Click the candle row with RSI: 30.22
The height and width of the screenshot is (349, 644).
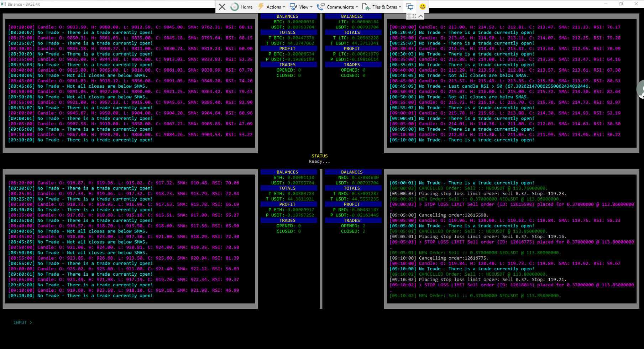coord(505,135)
